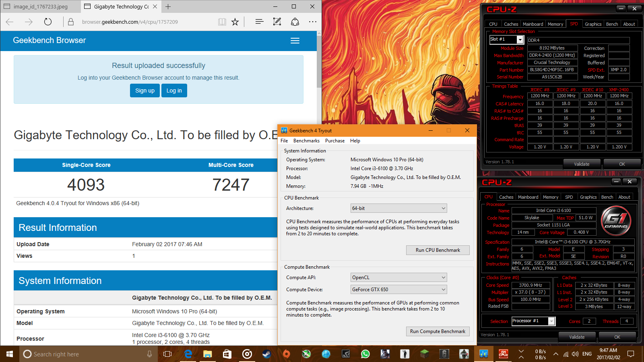Open Microsoft Edge from taskbar
Viewport: 644px width, 362px height.
(x=188, y=354)
